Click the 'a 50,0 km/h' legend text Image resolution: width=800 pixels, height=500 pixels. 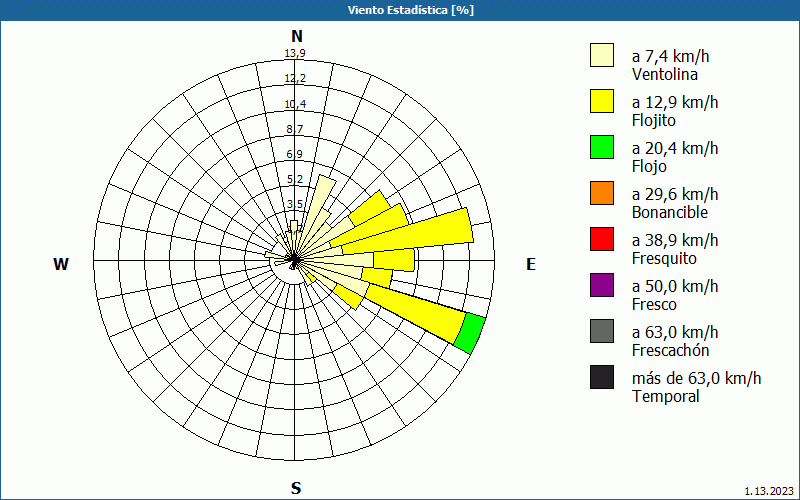click(675, 286)
